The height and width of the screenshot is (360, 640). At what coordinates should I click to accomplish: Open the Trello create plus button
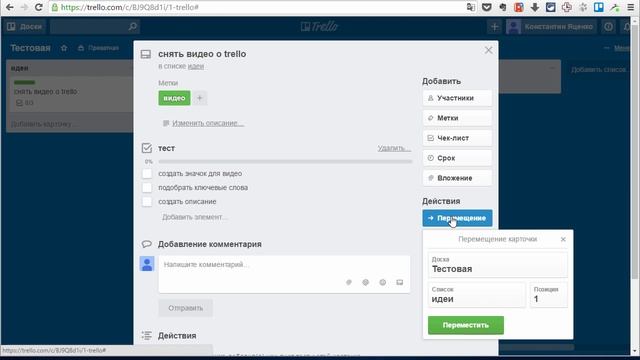[x=494, y=27]
